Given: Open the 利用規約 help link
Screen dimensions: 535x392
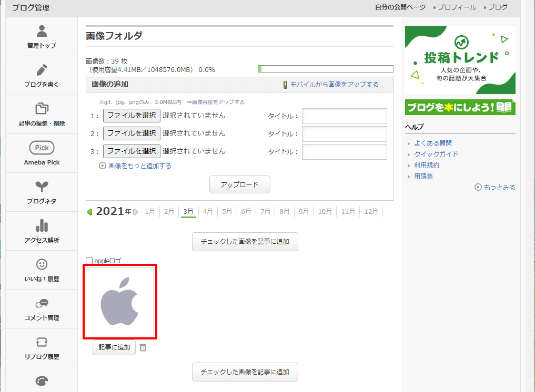Looking at the screenshot, I should point(427,166).
